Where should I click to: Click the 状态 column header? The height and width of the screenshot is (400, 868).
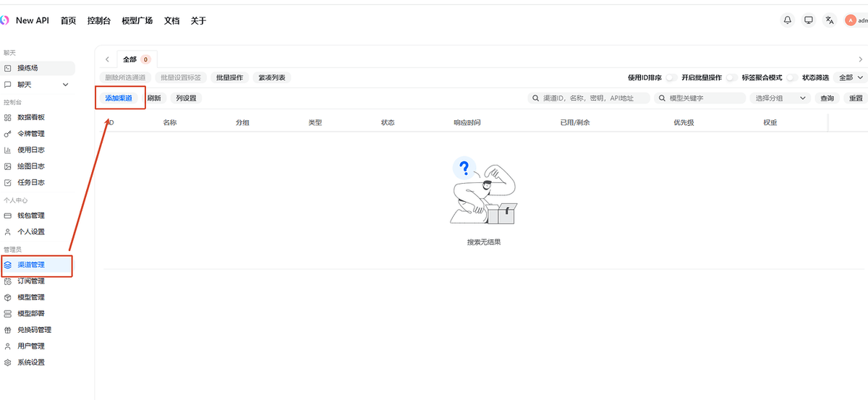click(x=388, y=123)
